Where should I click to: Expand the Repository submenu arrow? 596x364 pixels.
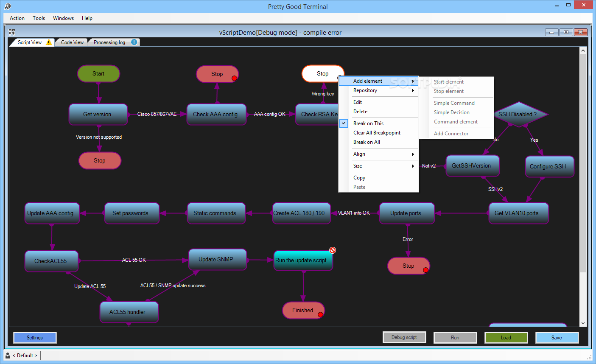pyautogui.click(x=413, y=90)
